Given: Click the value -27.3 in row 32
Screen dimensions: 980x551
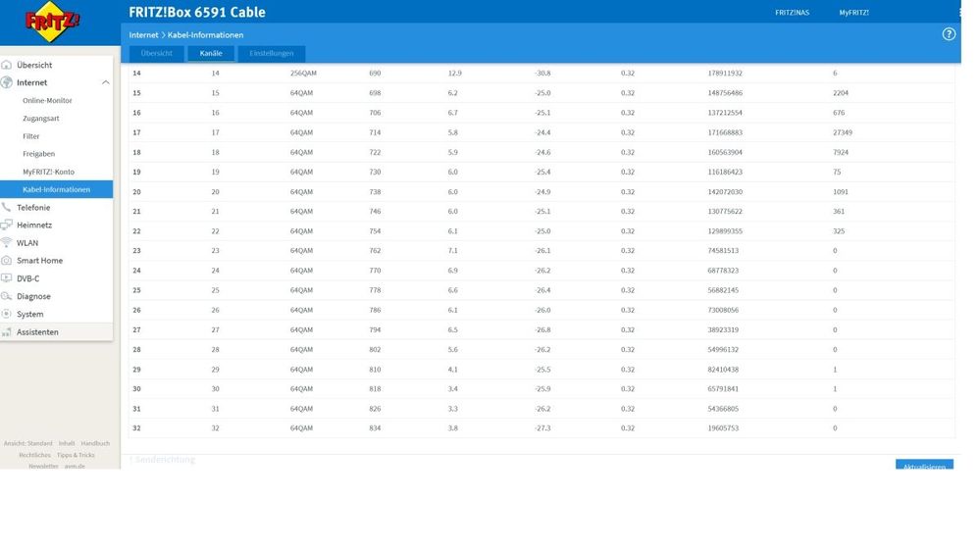Looking at the screenshot, I should [542, 428].
